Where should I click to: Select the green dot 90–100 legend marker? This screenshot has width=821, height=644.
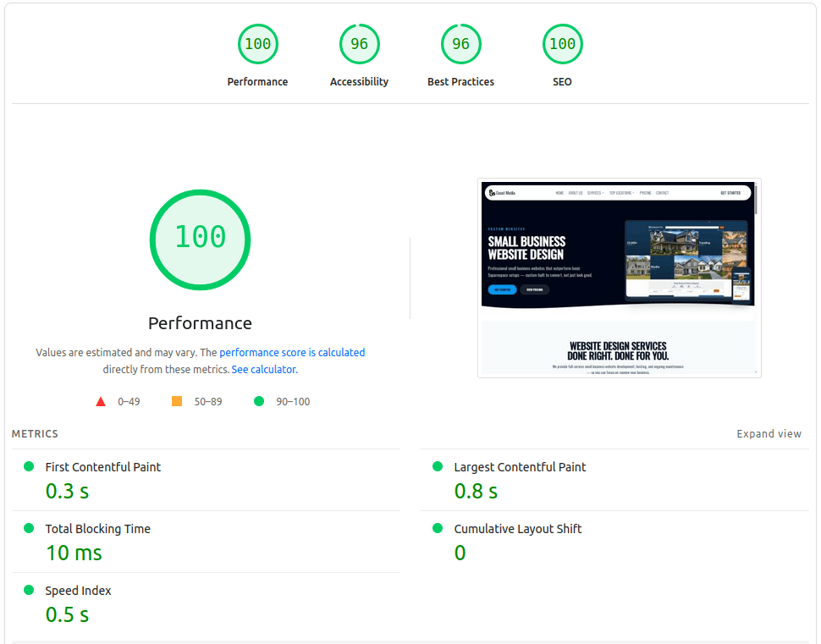(x=259, y=400)
